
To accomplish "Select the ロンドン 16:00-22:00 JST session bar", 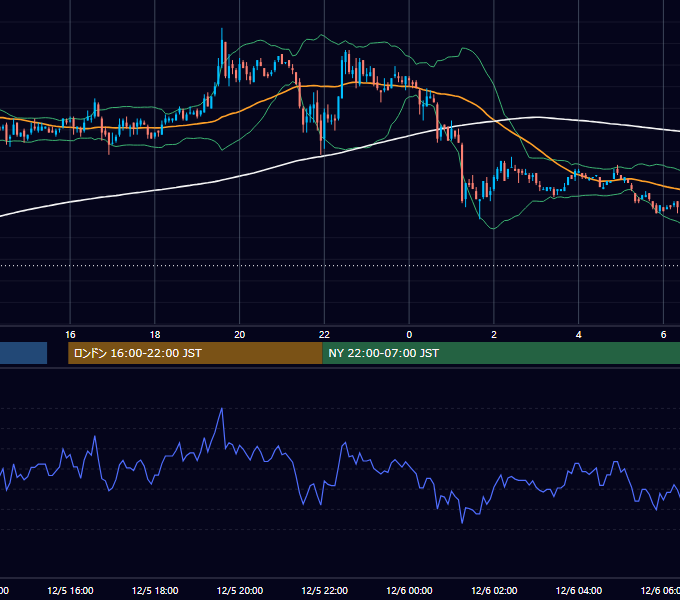I will (195, 353).
